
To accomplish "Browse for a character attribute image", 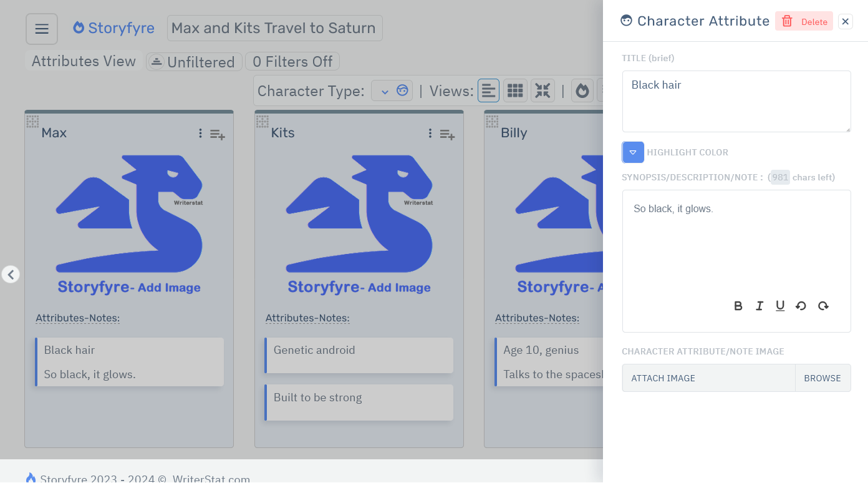I will 822,378.
